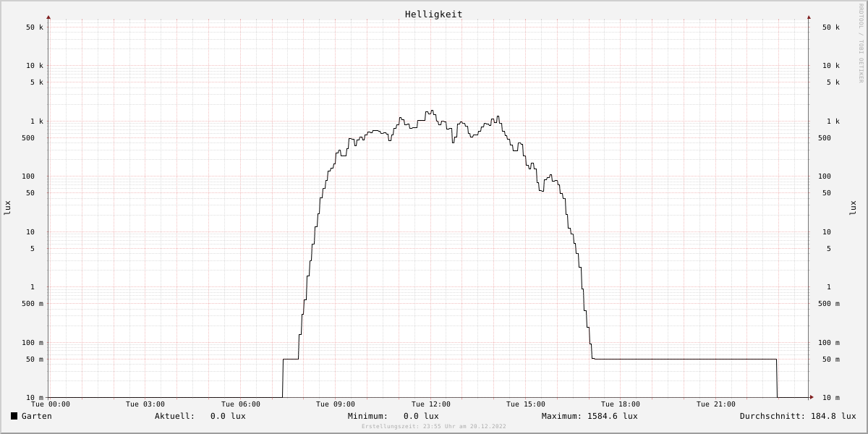This screenshot has height=434, width=868.
Task: Click '10 m' on the left lux axis
Action: pyautogui.click(x=35, y=398)
